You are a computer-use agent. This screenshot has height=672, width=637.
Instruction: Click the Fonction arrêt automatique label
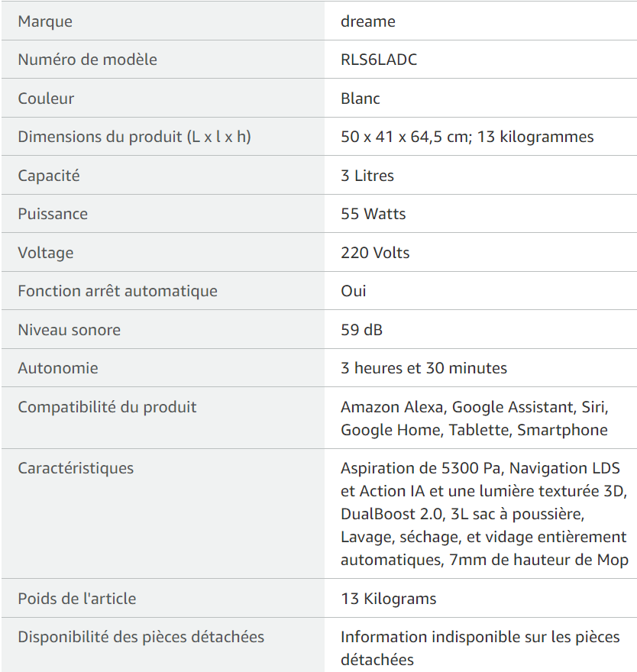point(118,291)
